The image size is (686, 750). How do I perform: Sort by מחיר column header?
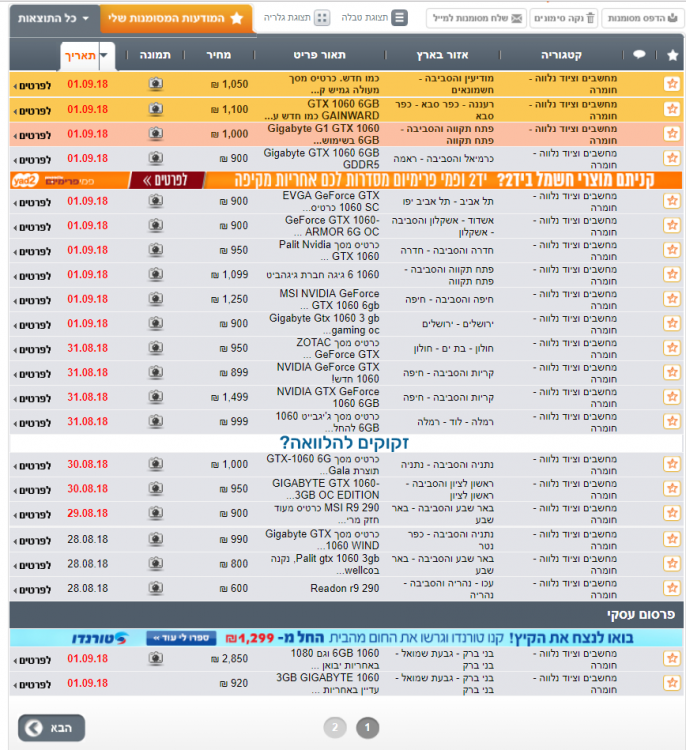point(219,55)
